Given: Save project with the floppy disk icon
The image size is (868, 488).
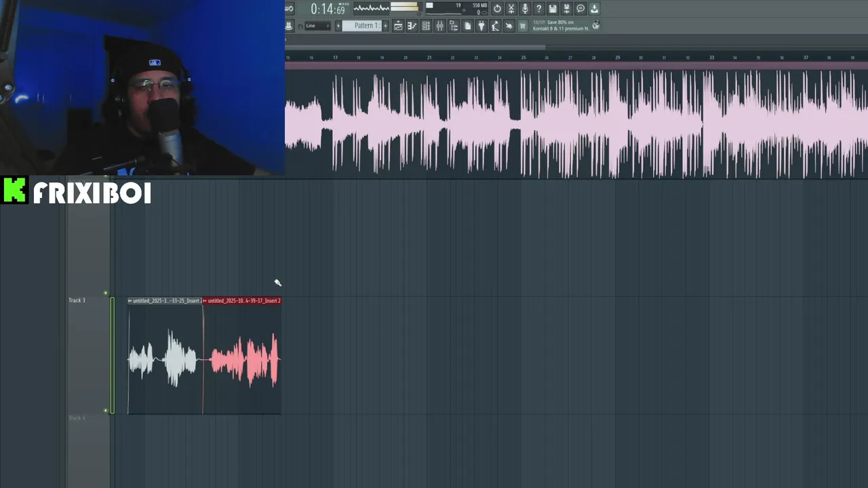Looking at the screenshot, I should click(x=553, y=9).
